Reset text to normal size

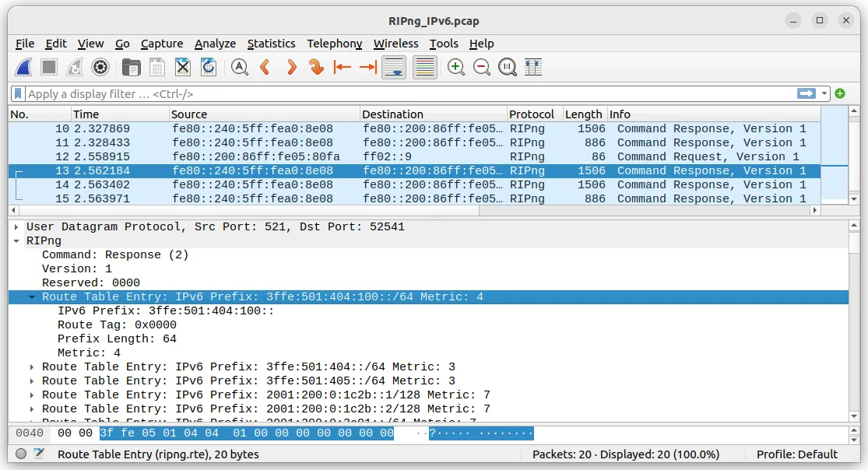(507, 68)
